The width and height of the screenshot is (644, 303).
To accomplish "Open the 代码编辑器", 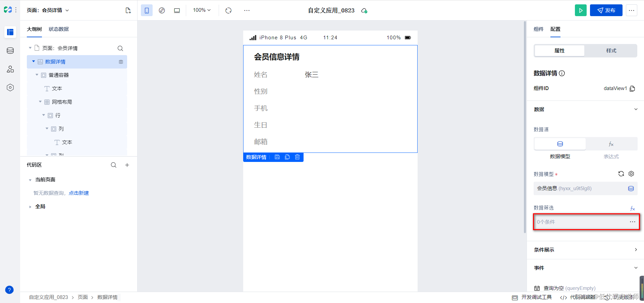I will (578, 297).
